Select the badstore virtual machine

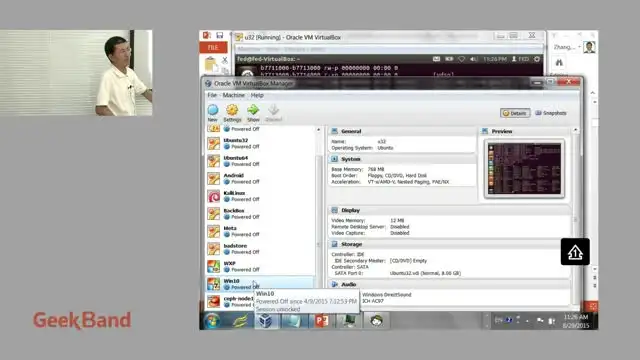click(260, 249)
